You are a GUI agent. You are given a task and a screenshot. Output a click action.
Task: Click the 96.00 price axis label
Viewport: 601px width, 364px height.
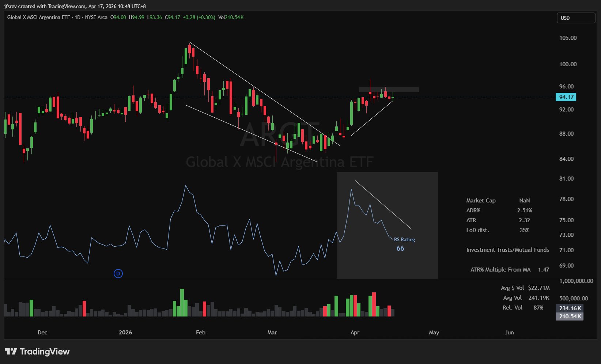[x=566, y=87]
